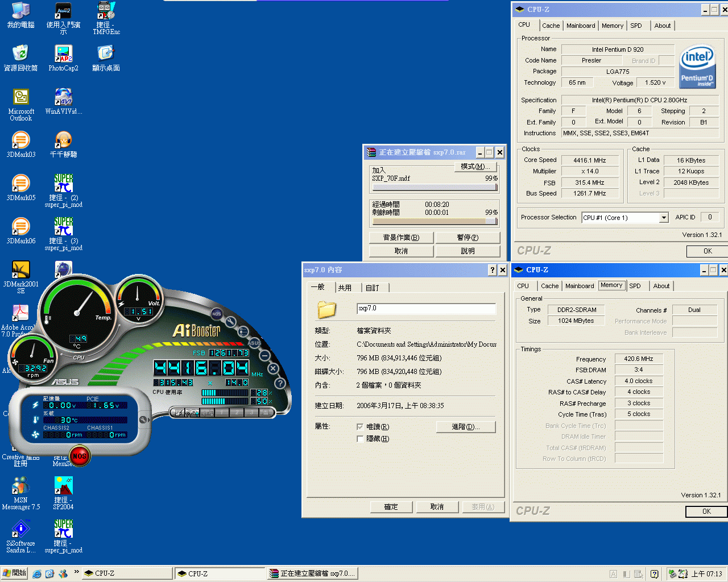Cancel the WinRAR archive creation
This screenshot has height=582, width=728.
click(401, 251)
